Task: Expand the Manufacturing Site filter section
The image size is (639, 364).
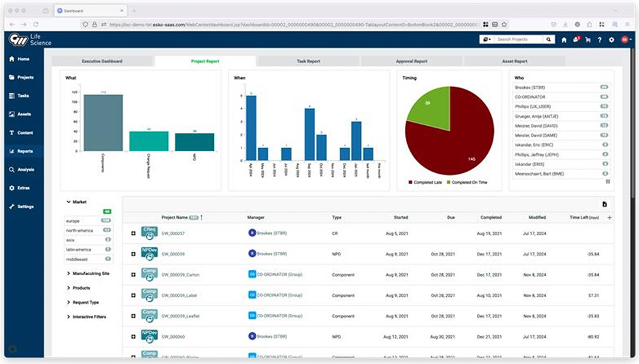Action: click(91, 273)
